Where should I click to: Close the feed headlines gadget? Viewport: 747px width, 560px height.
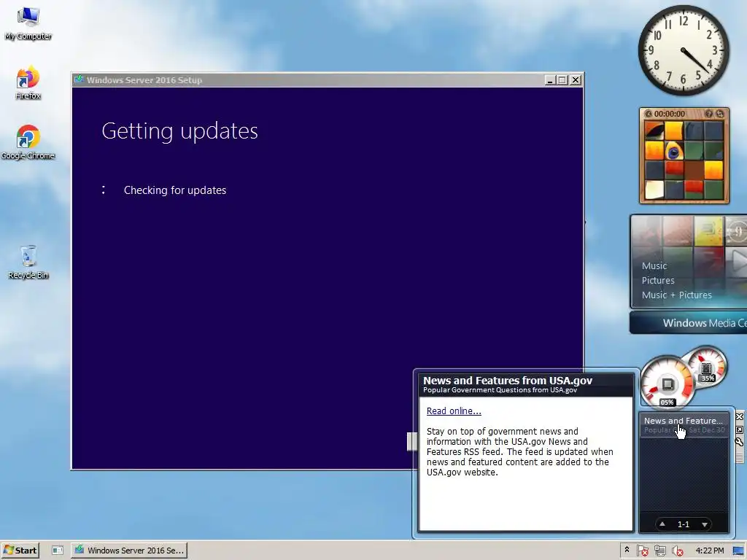click(x=740, y=417)
